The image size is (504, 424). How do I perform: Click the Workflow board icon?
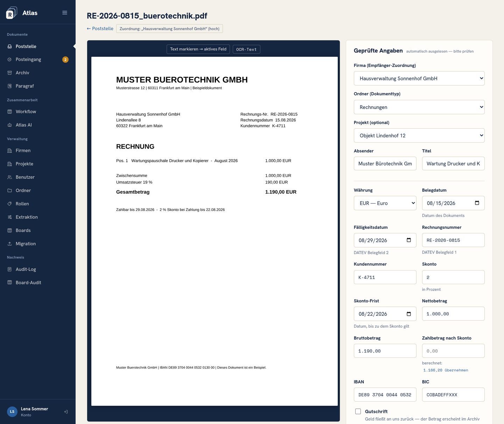9,112
